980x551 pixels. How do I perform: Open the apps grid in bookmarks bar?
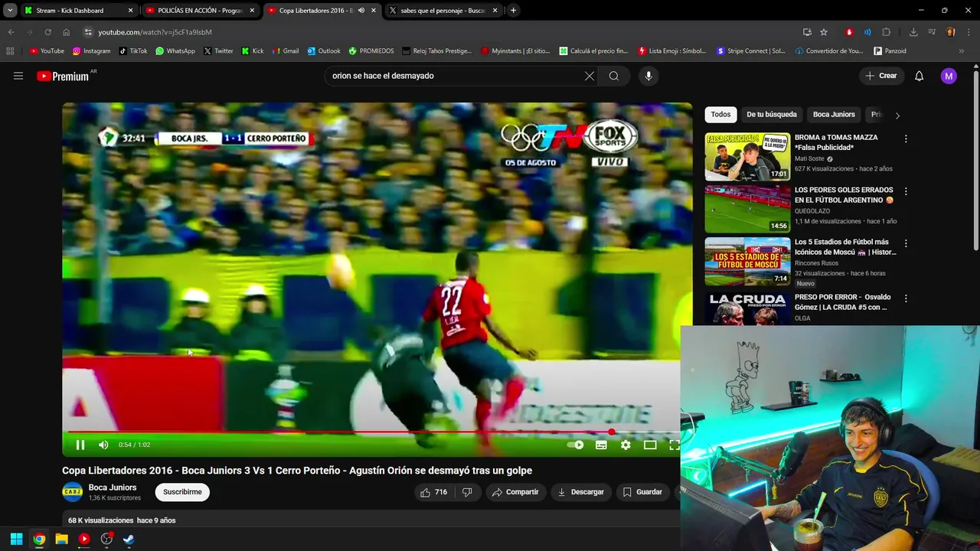click(10, 51)
